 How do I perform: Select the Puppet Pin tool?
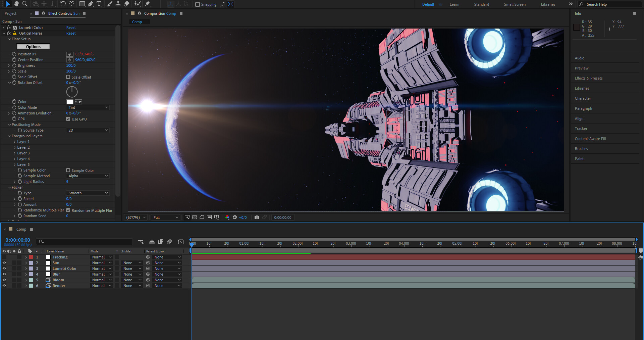[148, 4]
